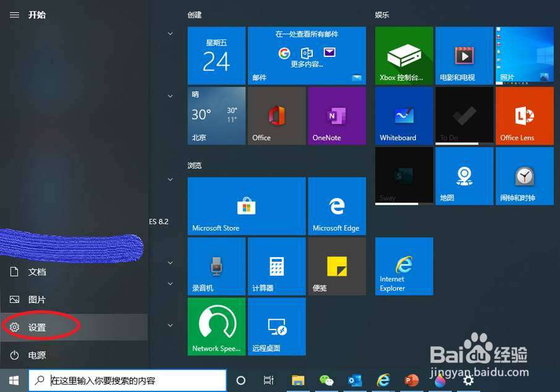Expand the chevron beside the 录音机 tile bottom

tap(171, 284)
